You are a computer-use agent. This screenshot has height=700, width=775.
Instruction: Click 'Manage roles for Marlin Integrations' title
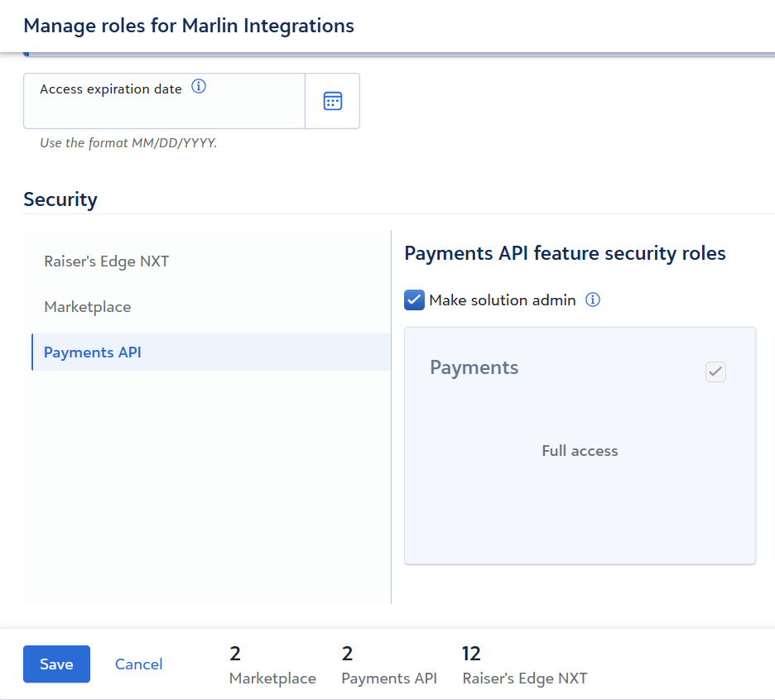click(189, 26)
